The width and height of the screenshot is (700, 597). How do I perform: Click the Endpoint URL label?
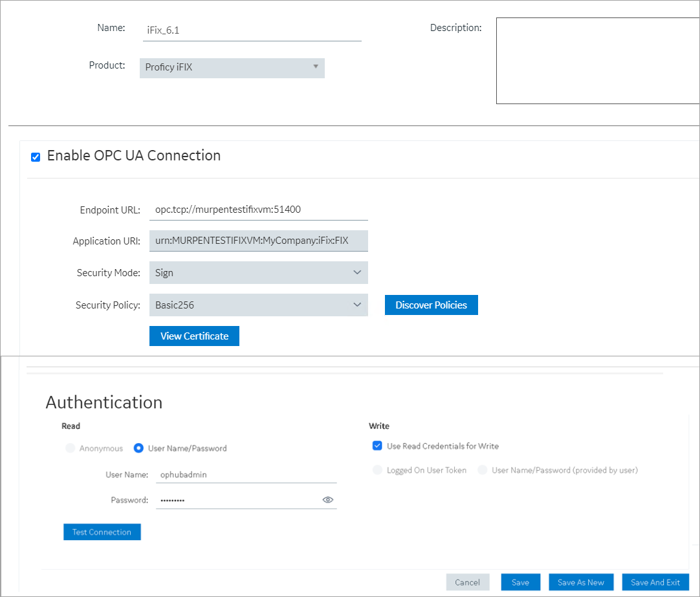(x=110, y=210)
